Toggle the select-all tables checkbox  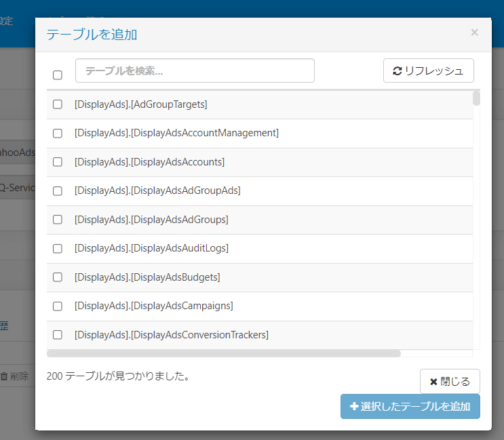tap(58, 75)
